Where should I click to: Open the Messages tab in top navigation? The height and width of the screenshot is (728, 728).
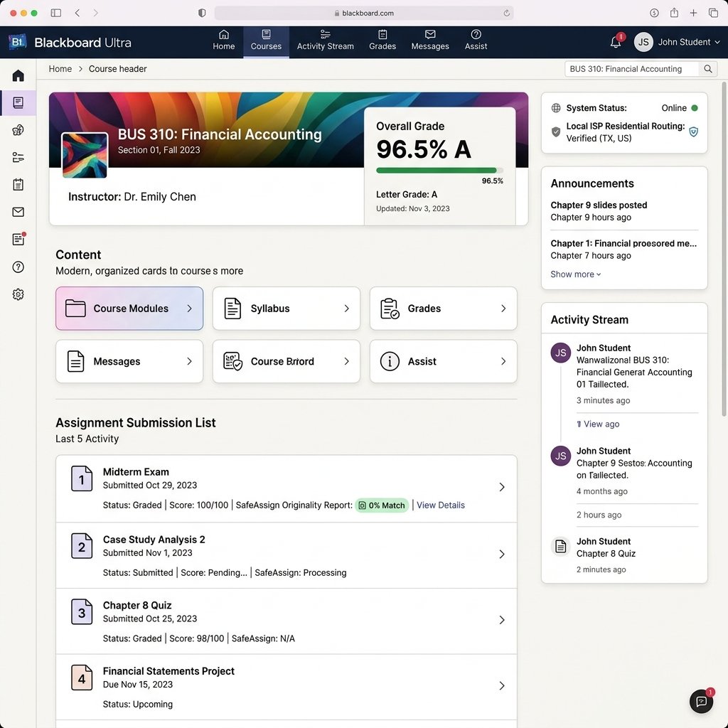pyautogui.click(x=430, y=41)
